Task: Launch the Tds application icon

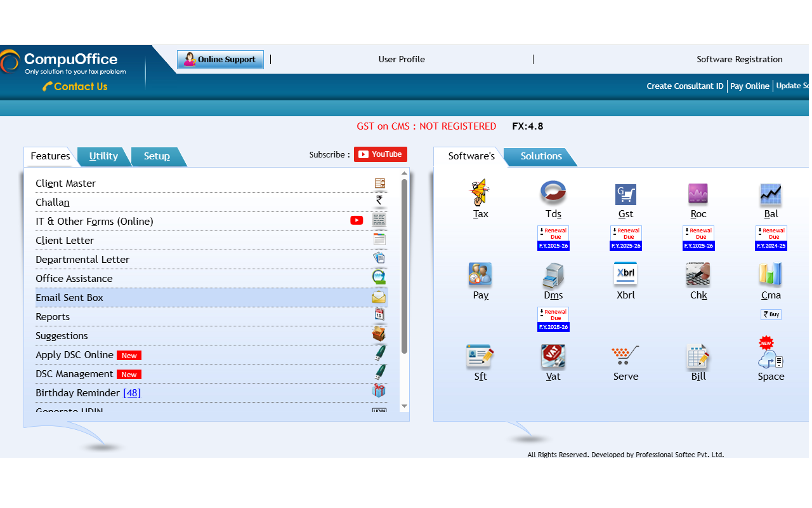Action: (553, 194)
